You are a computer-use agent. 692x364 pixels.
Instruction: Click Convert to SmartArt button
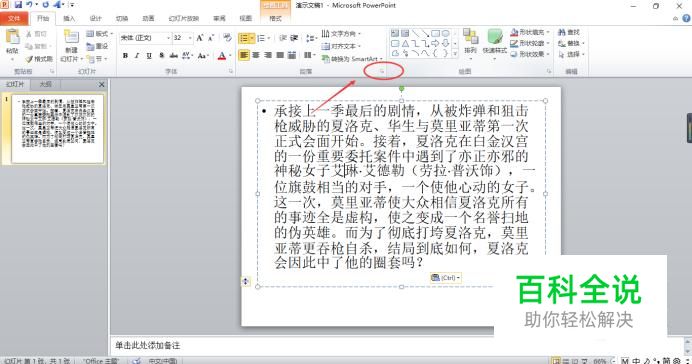click(352, 59)
